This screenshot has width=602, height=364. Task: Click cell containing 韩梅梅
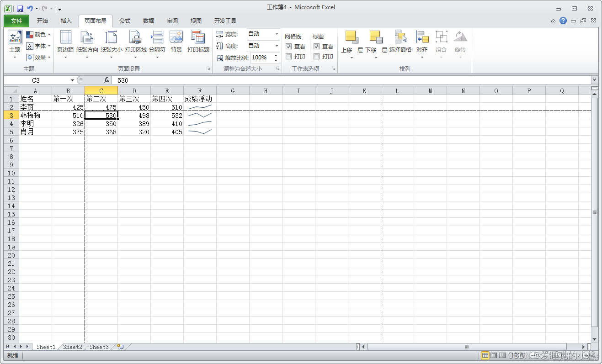(35, 116)
